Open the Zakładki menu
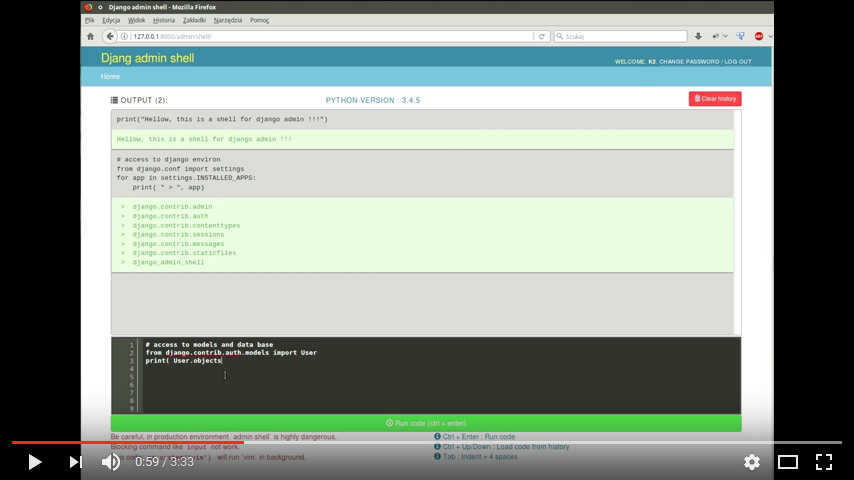The image size is (854, 480). (x=194, y=20)
